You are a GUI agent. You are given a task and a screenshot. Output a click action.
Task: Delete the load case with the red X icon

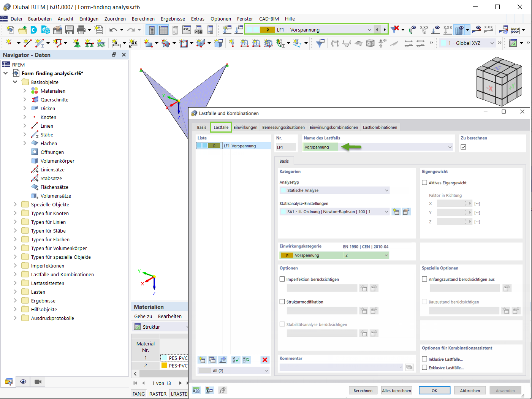coord(265,359)
